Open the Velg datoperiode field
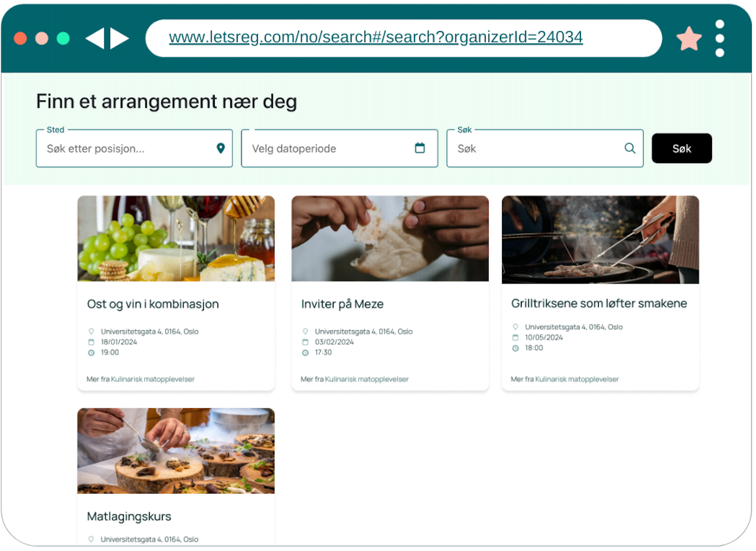 pos(339,148)
